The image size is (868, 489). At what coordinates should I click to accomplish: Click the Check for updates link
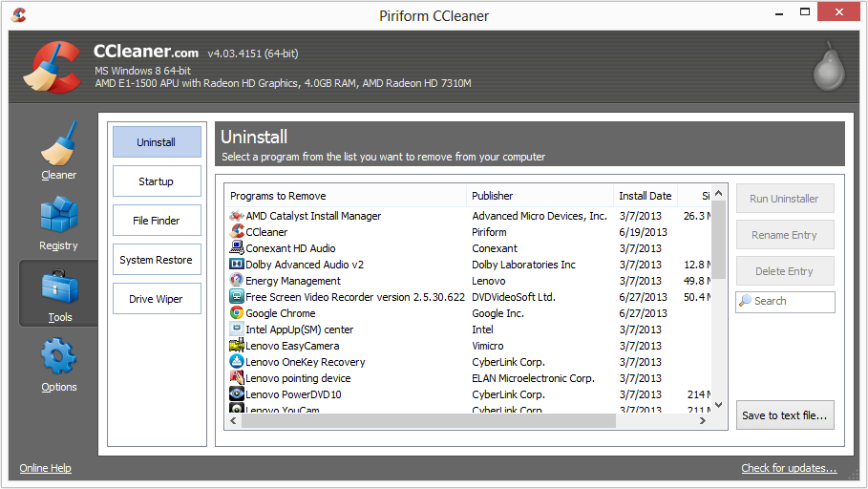click(x=789, y=468)
